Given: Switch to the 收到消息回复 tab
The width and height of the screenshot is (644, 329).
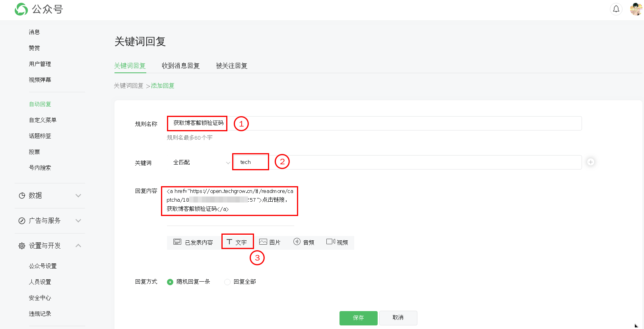Looking at the screenshot, I should [180, 66].
